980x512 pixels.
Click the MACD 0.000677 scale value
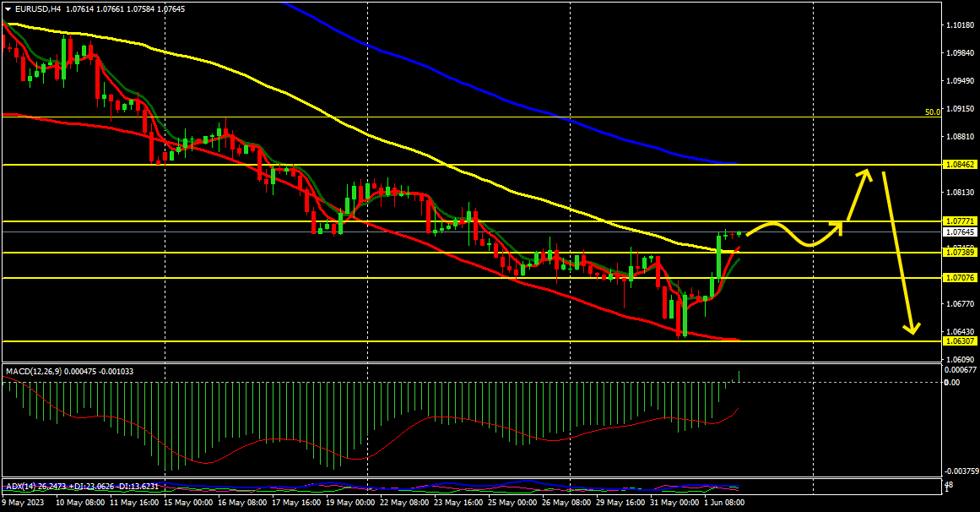tap(961, 369)
